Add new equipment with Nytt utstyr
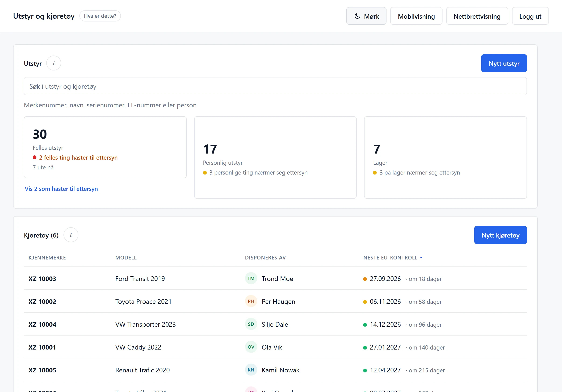 click(x=504, y=63)
